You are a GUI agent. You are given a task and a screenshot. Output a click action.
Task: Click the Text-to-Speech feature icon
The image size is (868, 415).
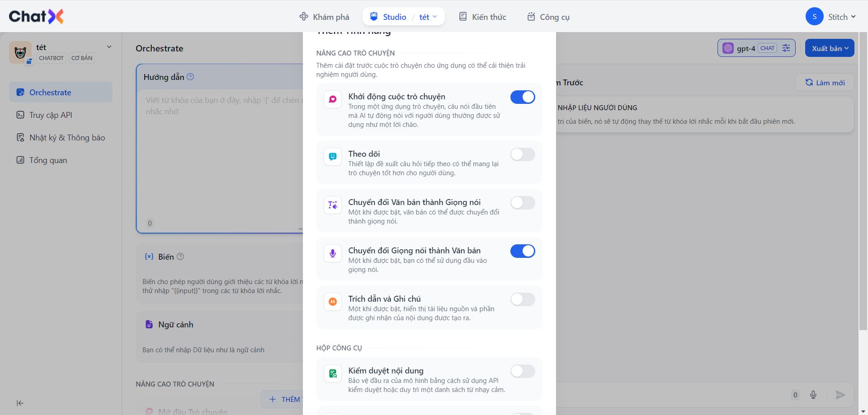[x=333, y=205]
